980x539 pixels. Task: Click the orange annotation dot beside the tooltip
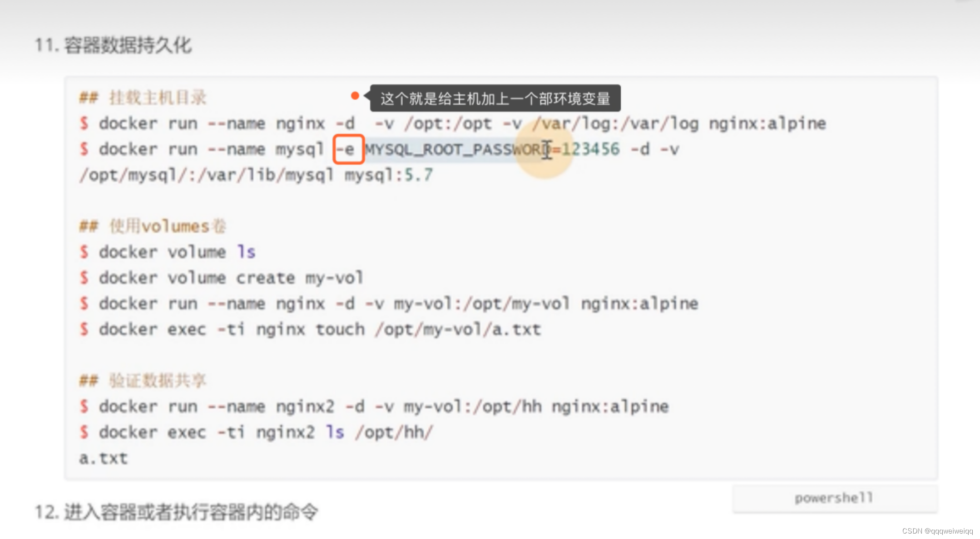click(355, 96)
